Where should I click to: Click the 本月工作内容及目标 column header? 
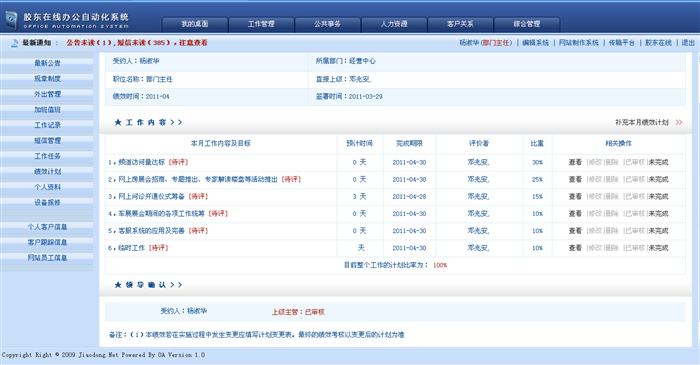(221, 143)
